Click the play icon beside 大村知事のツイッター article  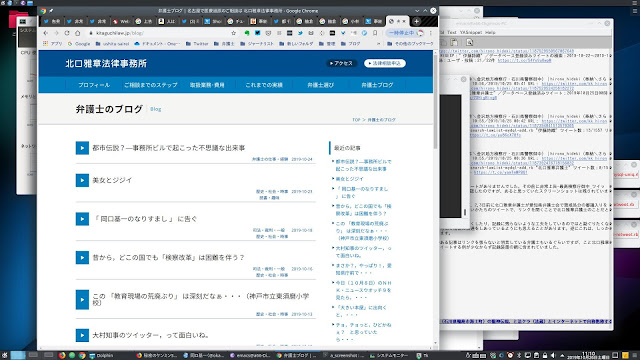pos(82,335)
